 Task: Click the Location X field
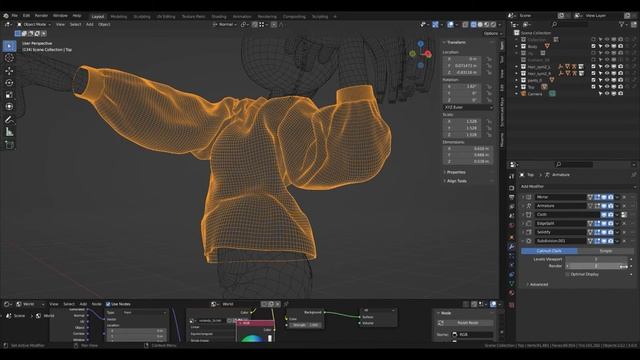point(462,59)
